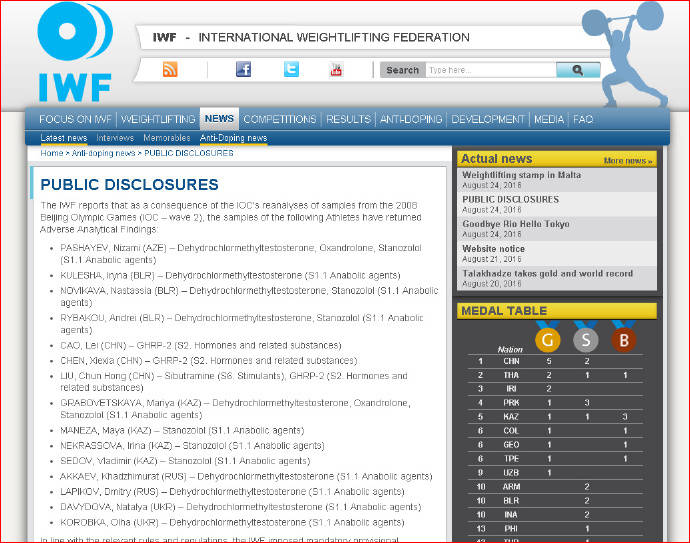Go to Latest news subtab
Image resolution: width=690 pixels, height=543 pixels.
click(64, 138)
